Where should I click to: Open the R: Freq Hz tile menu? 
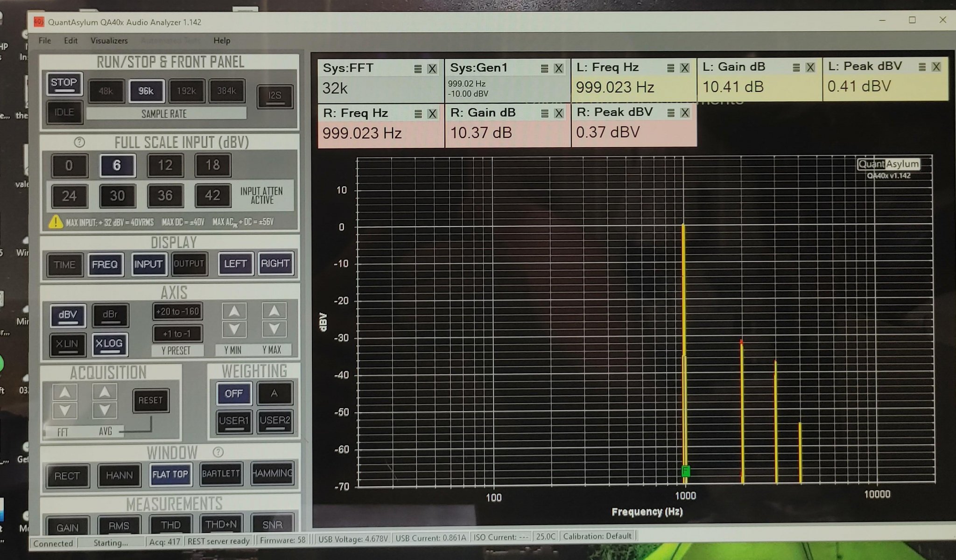click(x=418, y=114)
